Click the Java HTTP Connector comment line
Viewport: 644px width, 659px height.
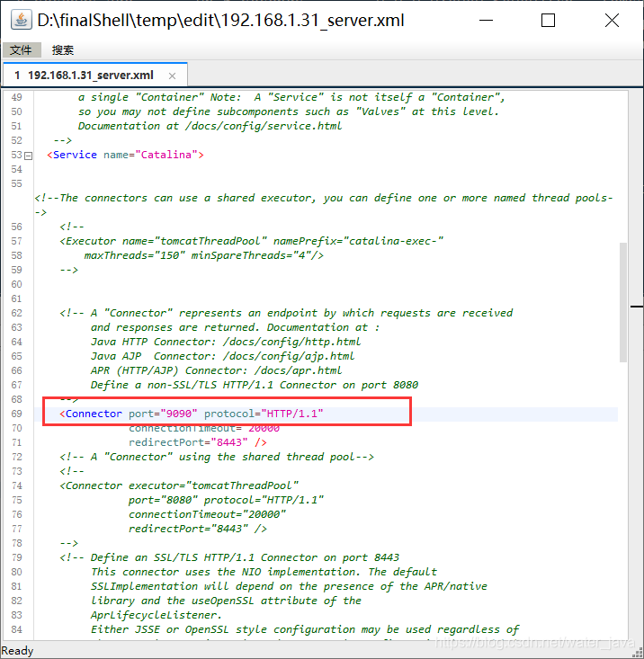click(x=226, y=342)
